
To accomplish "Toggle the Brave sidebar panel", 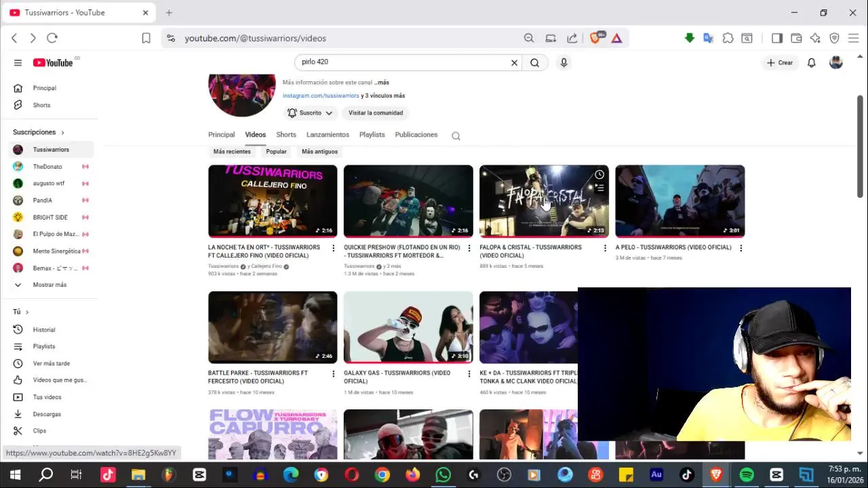I will click(777, 38).
